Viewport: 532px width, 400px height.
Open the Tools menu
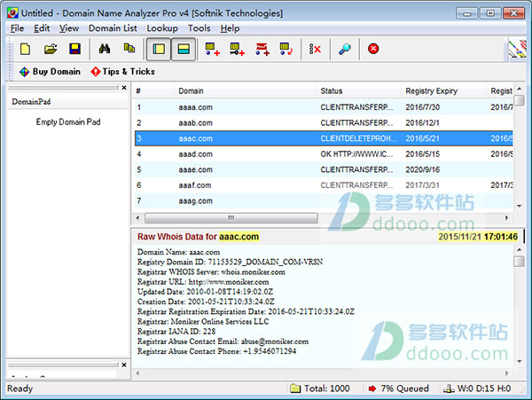tap(199, 28)
